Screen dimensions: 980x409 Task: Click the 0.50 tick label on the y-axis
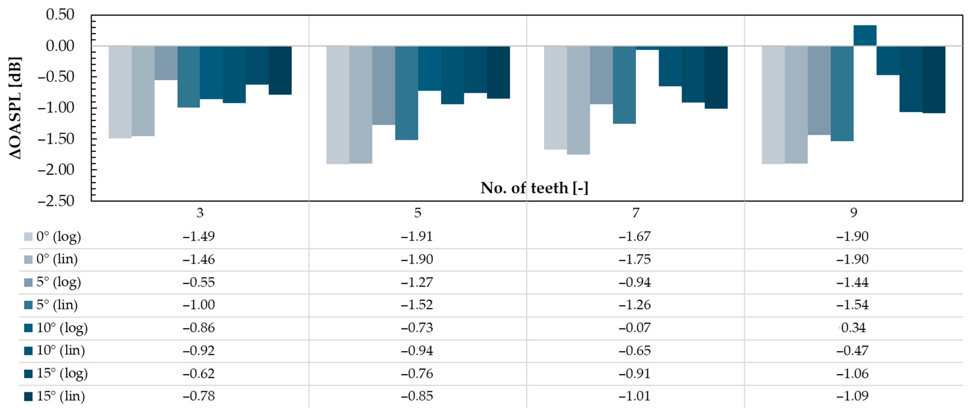pyautogui.click(x=60, y=15)
